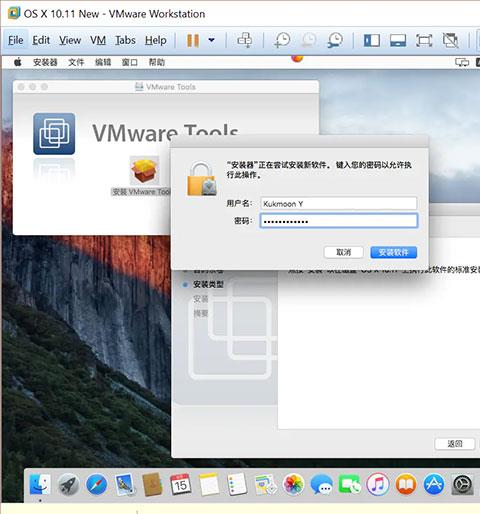Open Launchpad from the Dock

[x=68, y=484]
